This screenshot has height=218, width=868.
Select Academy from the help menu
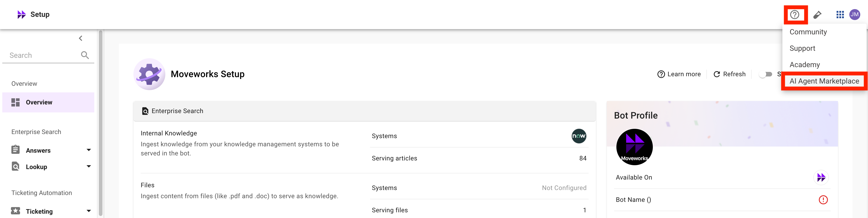click(805, 65)
